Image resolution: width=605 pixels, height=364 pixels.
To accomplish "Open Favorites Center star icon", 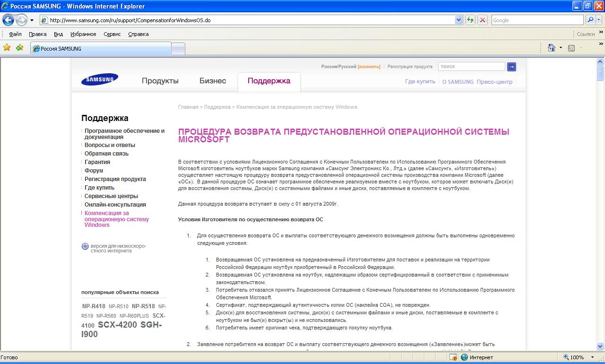I will pos(7,48).
